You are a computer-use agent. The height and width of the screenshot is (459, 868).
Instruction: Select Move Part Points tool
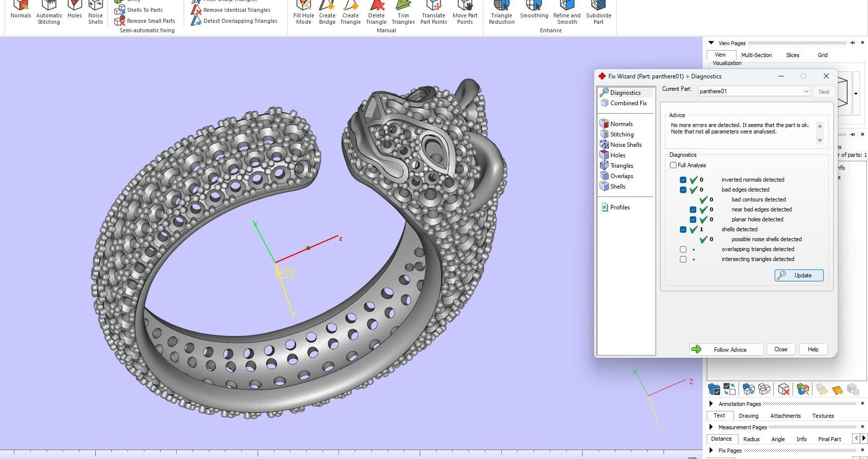coord(465,12)
